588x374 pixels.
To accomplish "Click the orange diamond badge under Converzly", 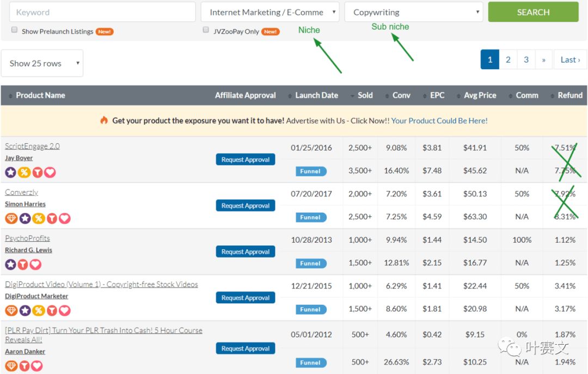I will [11, 218].
